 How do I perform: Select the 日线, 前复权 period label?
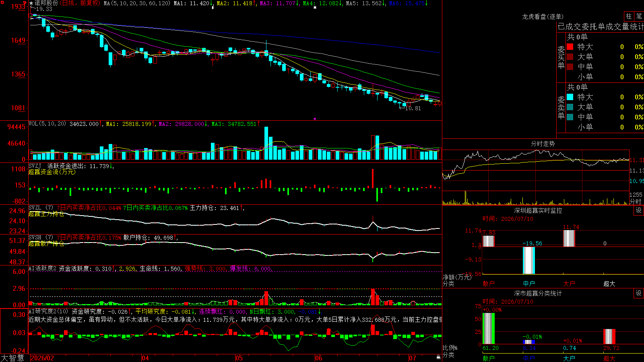pos(80,3)
